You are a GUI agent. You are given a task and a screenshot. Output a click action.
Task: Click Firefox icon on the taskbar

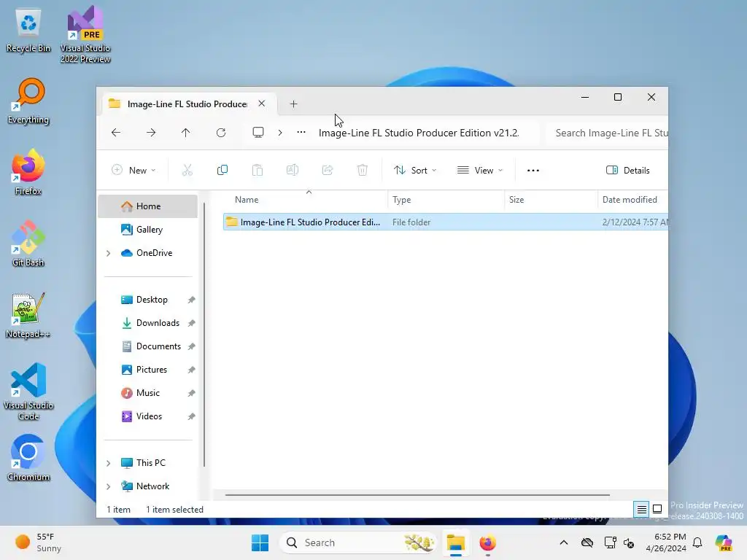pyautogui.click(x=487, y=542)
